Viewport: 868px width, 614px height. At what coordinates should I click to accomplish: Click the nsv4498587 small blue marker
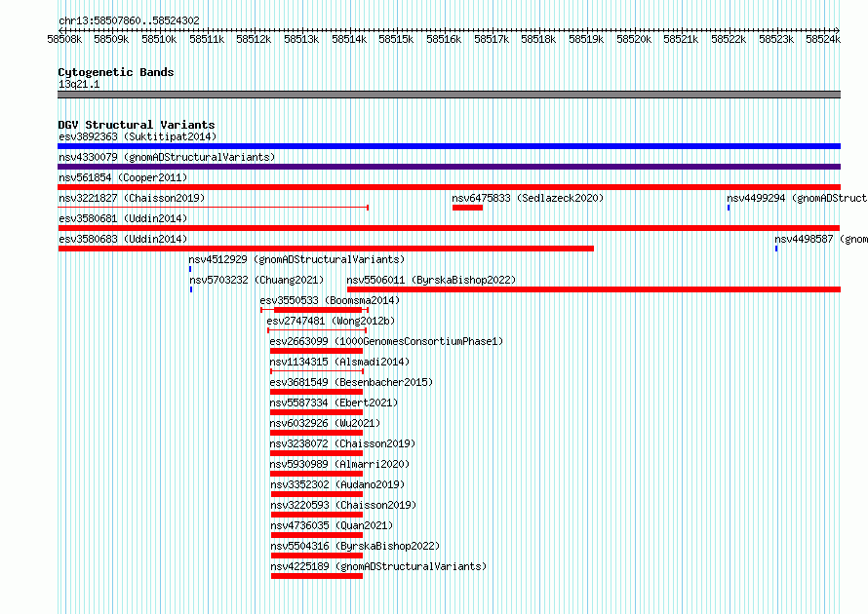(x=776, y=249)
